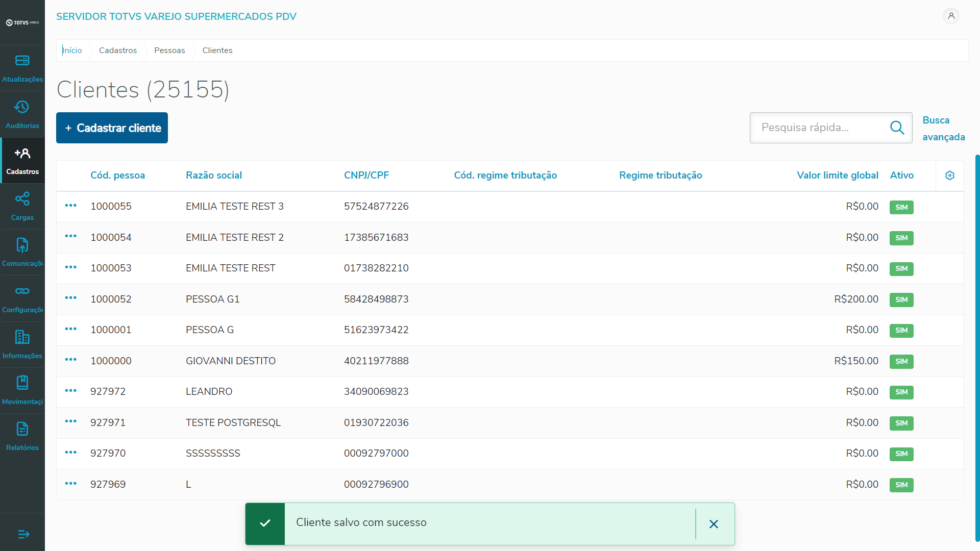Select the Cargas share icon
Screen dimensions: 980x551
coord(22,199)
